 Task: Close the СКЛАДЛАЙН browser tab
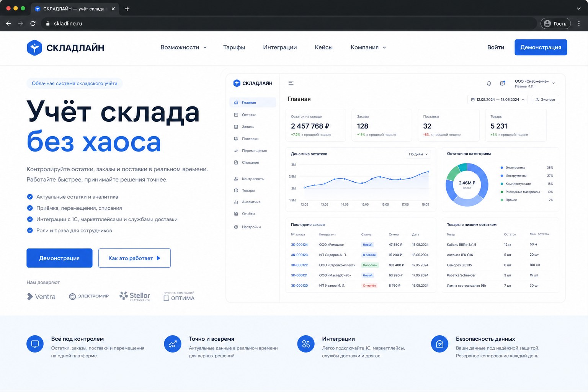click(113, 9)
